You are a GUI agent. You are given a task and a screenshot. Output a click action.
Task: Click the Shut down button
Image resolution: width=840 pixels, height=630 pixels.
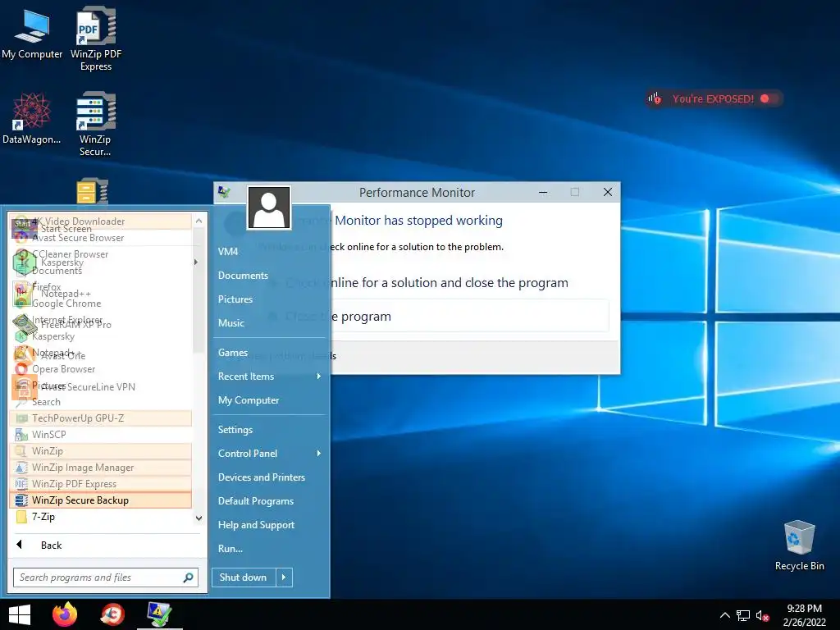(244, 577)
